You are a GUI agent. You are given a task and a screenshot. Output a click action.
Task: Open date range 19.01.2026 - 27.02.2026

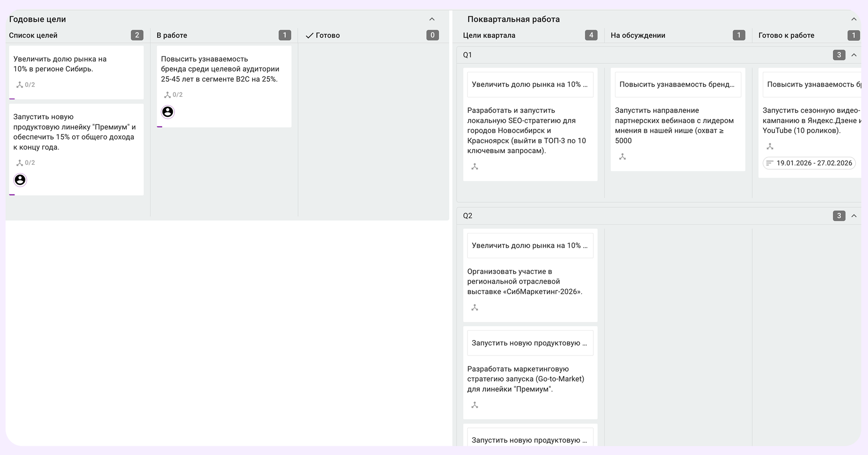coord(809,163)
